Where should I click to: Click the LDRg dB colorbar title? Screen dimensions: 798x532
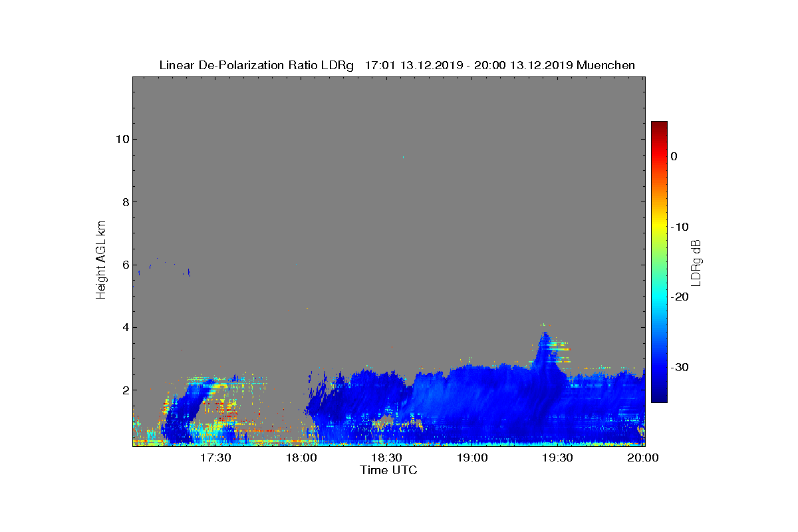click(696, 262)
